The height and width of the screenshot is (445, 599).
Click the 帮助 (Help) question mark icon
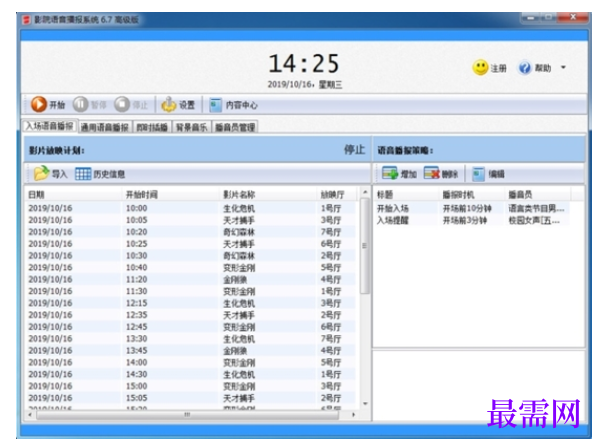(x=525, y=68)
